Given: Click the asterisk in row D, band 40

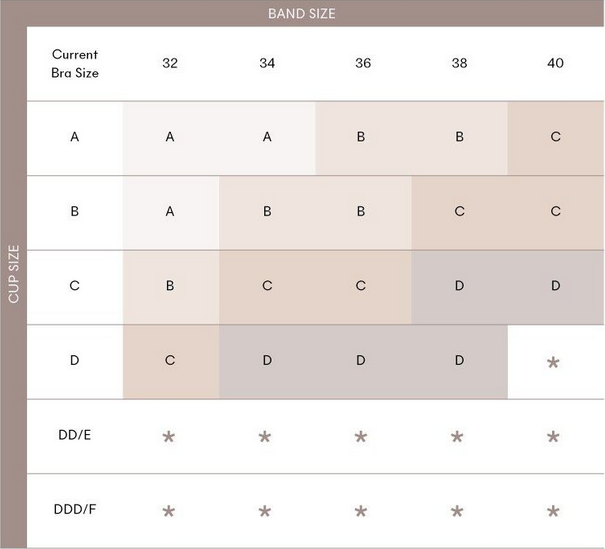Looking at the screenshot, I should pyautogui.click(x=553, y=363).
